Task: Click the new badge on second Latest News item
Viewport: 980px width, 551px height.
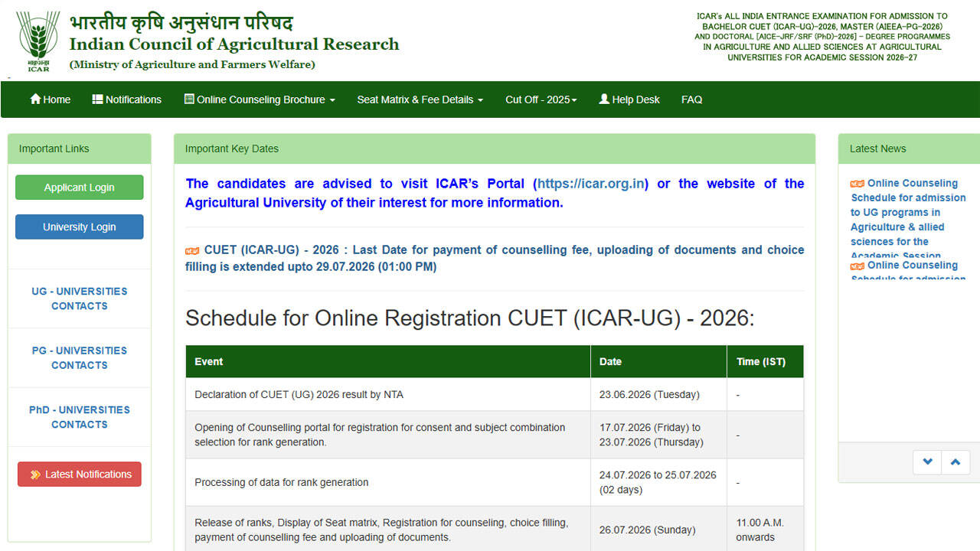Action: [857, 266]
